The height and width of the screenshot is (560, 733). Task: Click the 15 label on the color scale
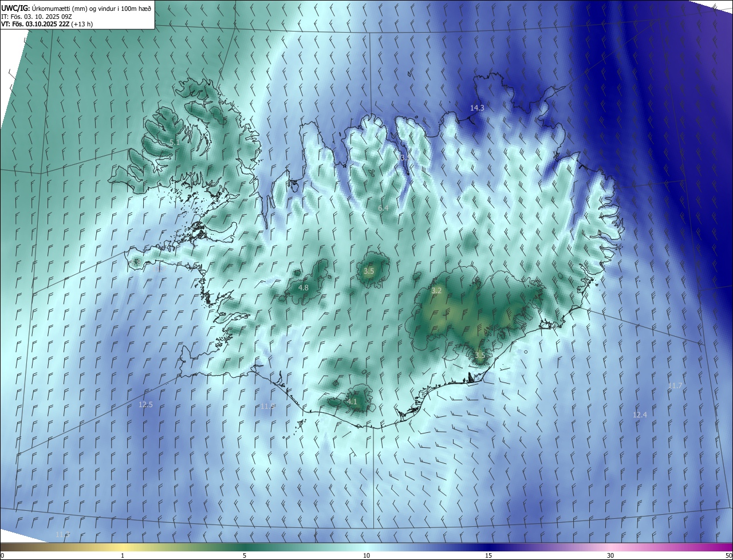[488, 555]
